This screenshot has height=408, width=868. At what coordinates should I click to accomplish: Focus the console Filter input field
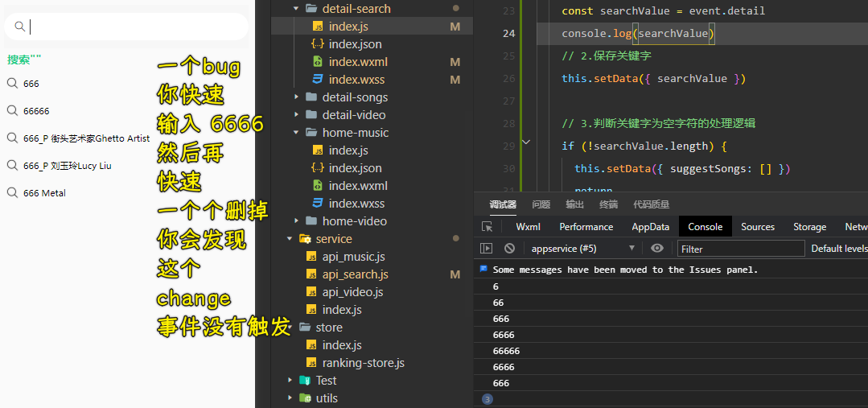[741, 249]
